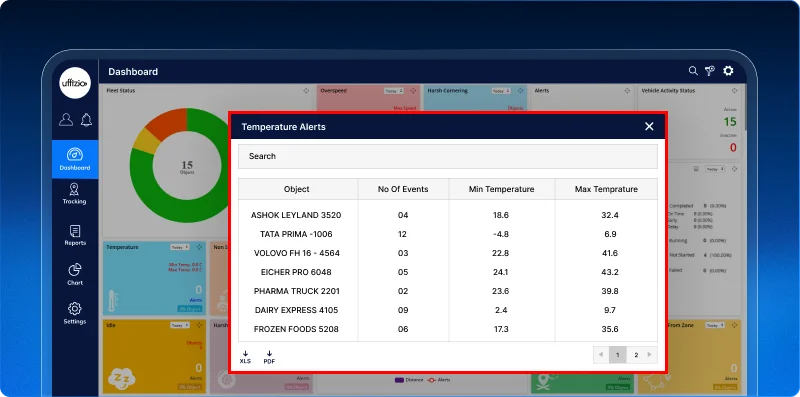This screenshot has width=800, height=397.
Task: Click move handle on Vehicle Activity Status
Action: click(734, 91)
